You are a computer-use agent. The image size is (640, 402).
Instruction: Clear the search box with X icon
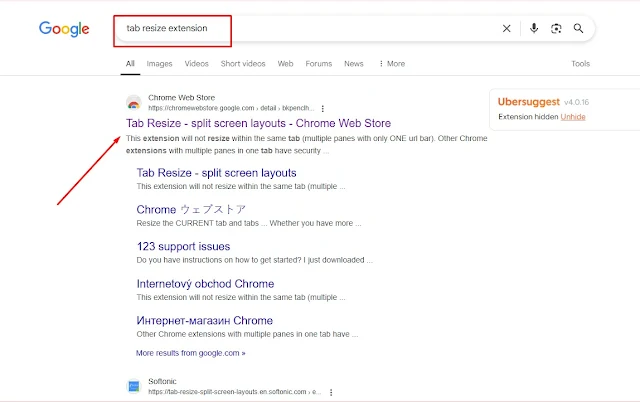[507, 28]
